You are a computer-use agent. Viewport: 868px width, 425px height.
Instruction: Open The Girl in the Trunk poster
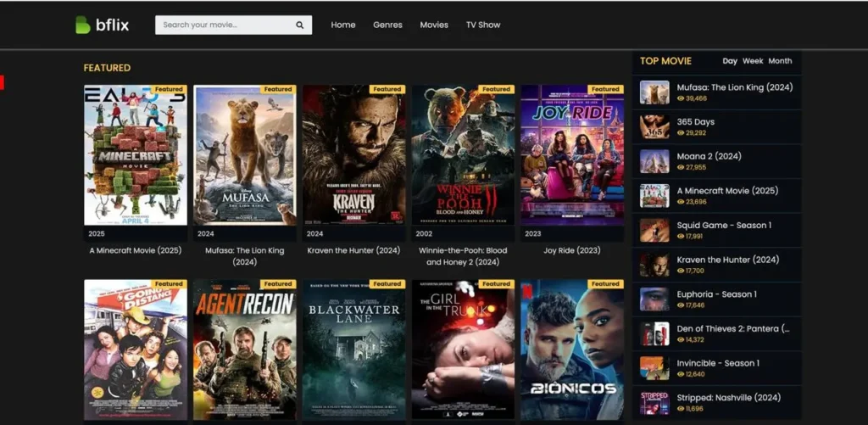[463, 350]
